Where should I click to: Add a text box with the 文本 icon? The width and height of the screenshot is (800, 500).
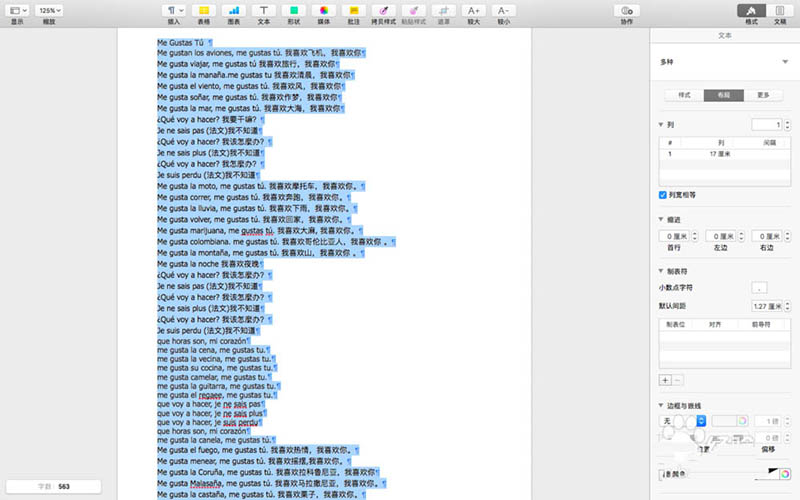tap(264, 11)
